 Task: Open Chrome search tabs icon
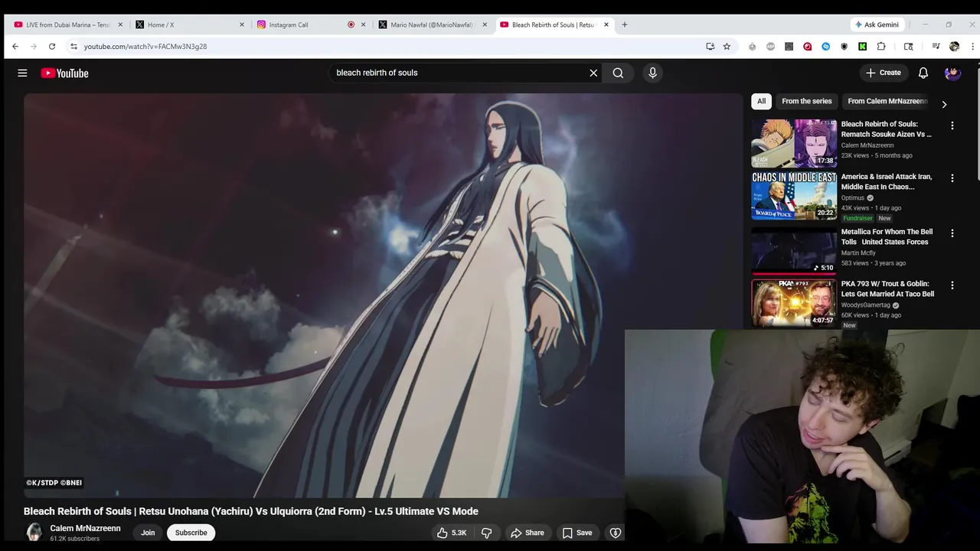click(x=908, y=46)
